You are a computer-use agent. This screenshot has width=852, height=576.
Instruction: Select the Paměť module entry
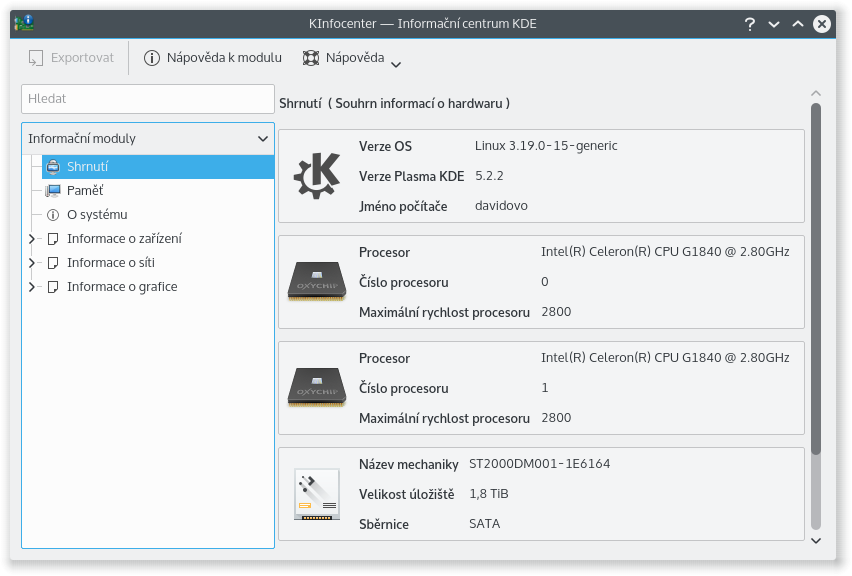(x=85, y=191)
